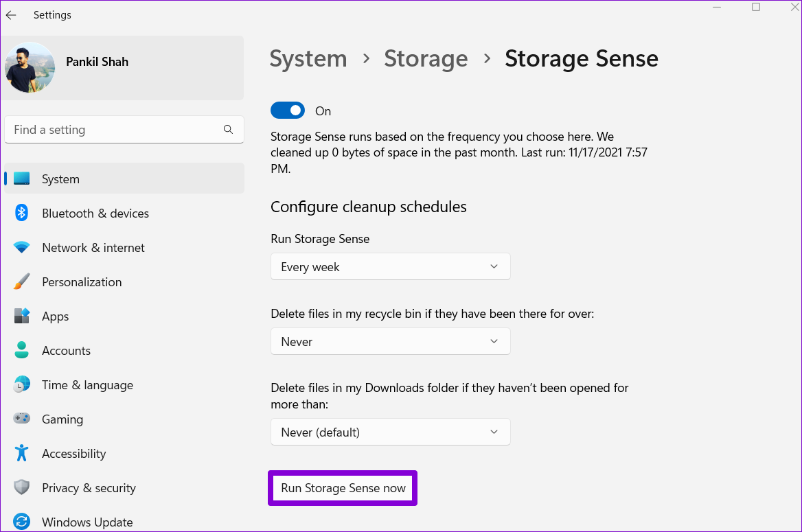Navigate to Storage in the breadcrumb
The width and height of the screenshot is (802, 532).
(x=426, y=59)
